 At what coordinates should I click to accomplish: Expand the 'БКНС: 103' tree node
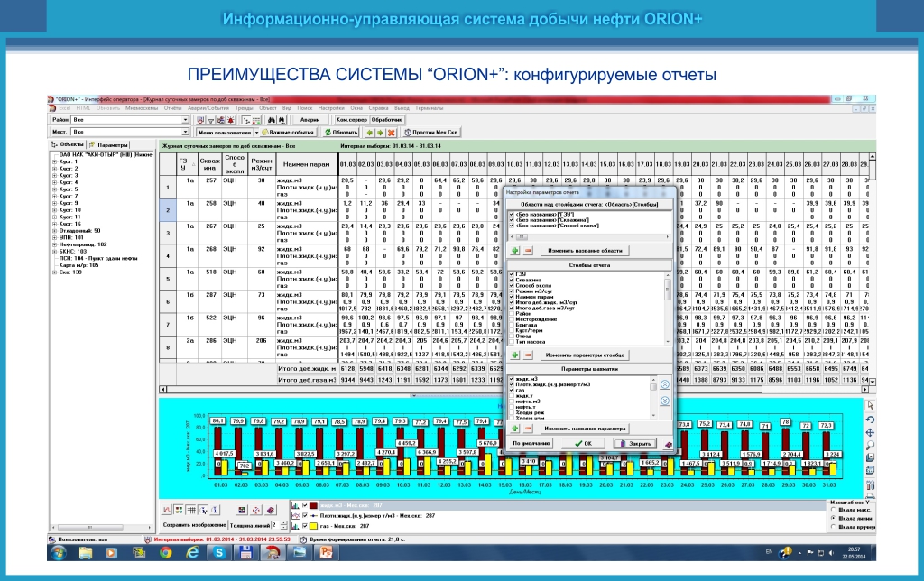point(55,251)
